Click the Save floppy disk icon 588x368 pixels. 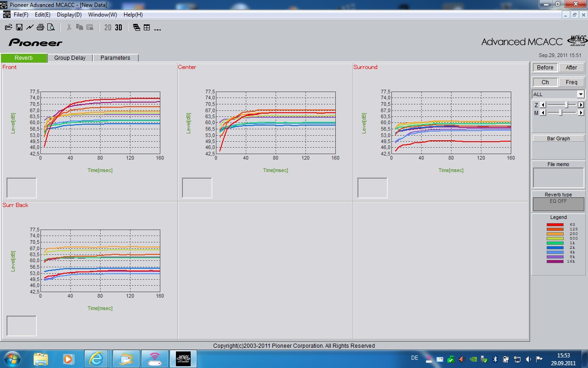point(19,28)
